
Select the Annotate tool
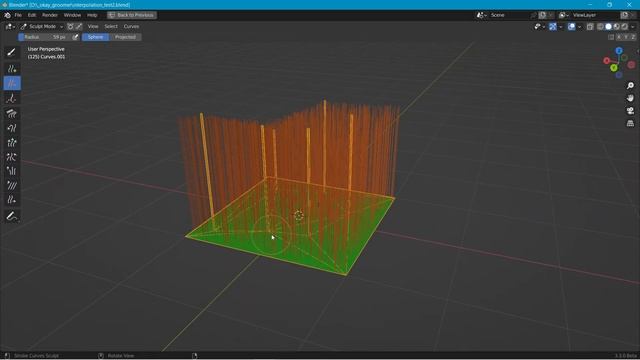(x=12, y=216)
